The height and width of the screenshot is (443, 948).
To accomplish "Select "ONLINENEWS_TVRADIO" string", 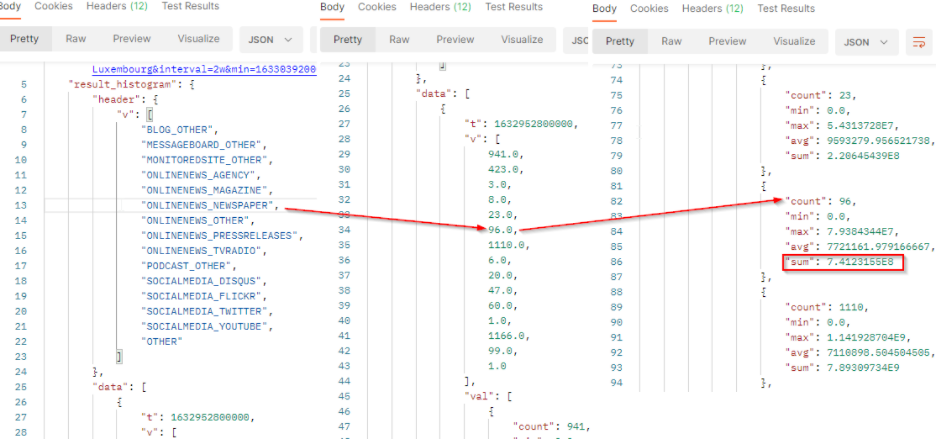I will coord(203,251).
